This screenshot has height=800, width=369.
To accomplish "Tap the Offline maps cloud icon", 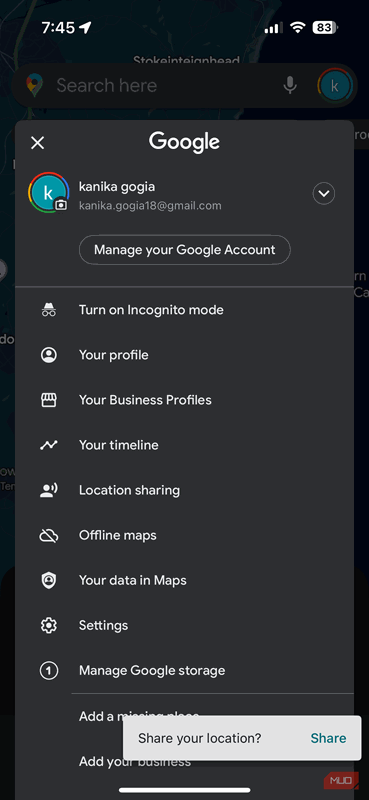I will point(49,535).
